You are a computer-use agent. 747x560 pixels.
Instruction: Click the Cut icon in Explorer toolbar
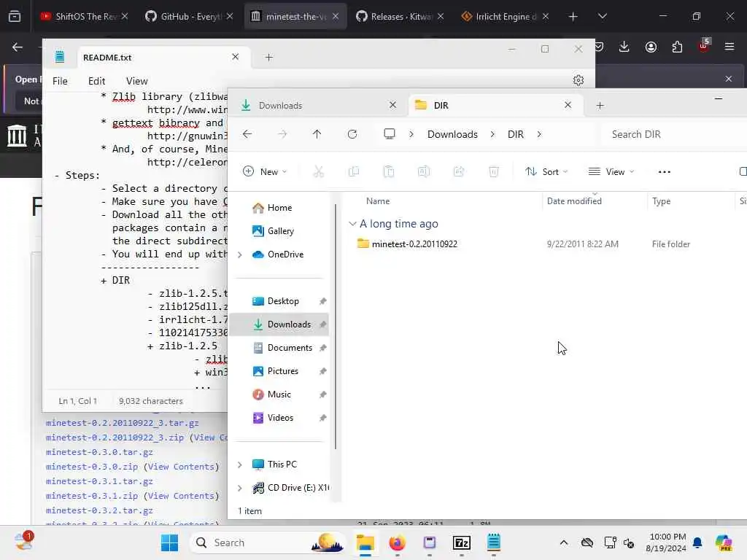[318, 171]
